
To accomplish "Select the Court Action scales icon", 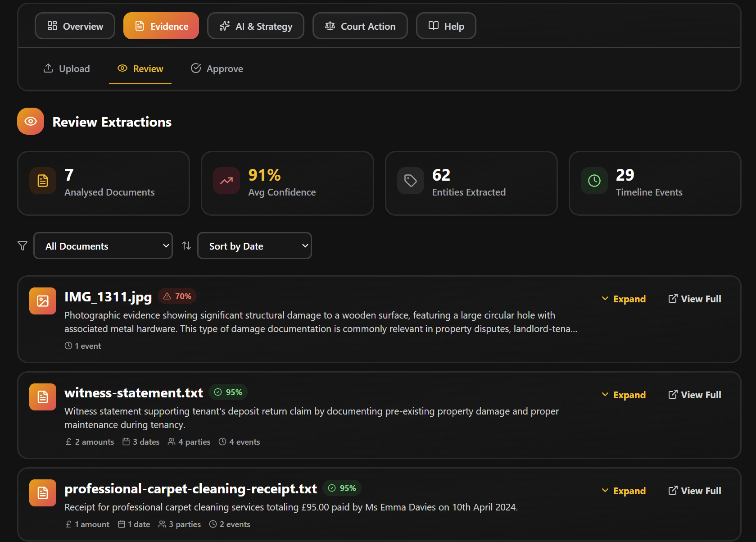I will click(x=330, y=26).
